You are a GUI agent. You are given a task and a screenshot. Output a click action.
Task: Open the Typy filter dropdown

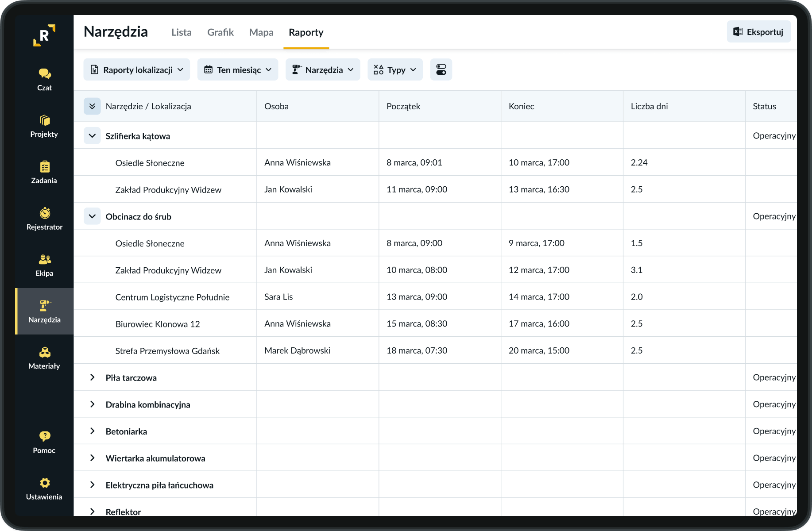click(395, 69)
